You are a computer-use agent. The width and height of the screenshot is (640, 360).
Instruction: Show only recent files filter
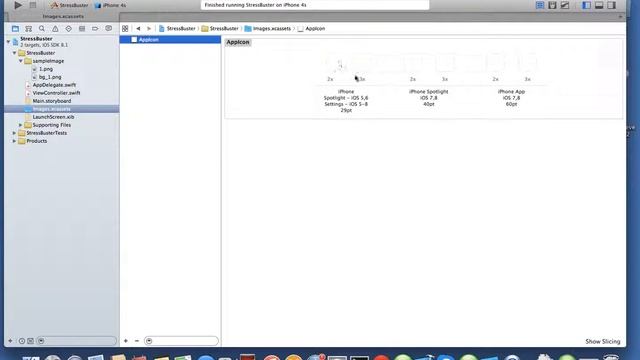pyautogui.click(x=22, y=341)
